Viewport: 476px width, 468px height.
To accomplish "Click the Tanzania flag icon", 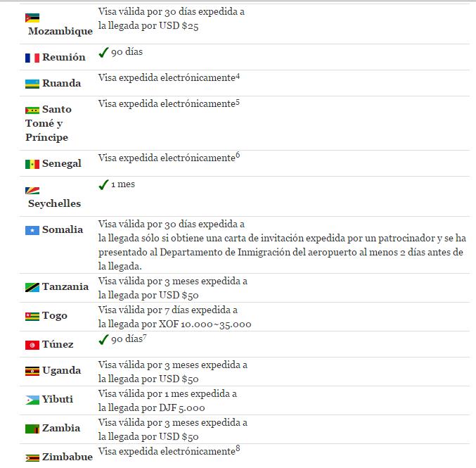I will click(x=32, y=287).
